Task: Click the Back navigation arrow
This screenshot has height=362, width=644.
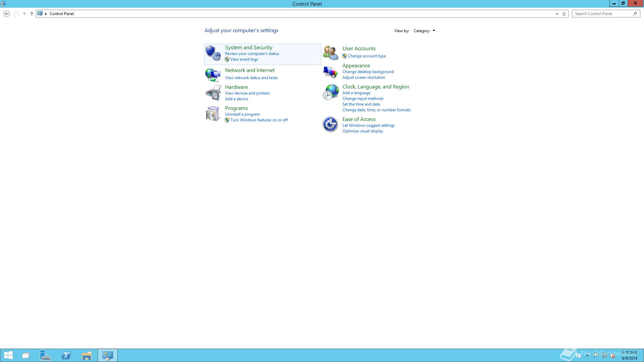Action: (x=6, y=14)
